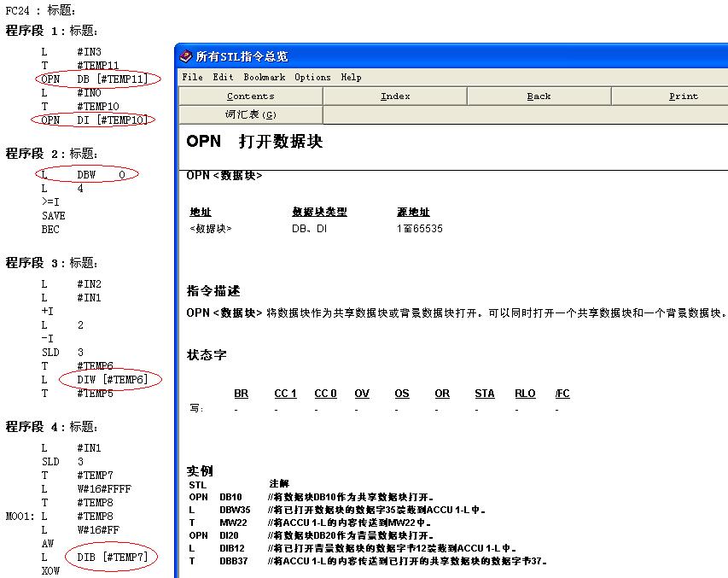
Task: Open the 词汇表 (G) glossary button
Action: [x=251, y=114]
